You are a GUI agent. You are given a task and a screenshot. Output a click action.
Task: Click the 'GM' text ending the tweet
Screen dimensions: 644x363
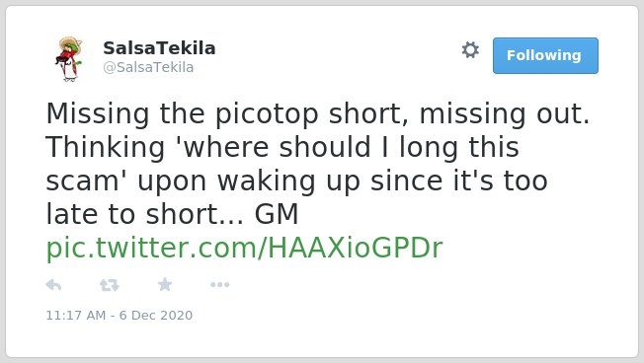(x=277, y=214)
